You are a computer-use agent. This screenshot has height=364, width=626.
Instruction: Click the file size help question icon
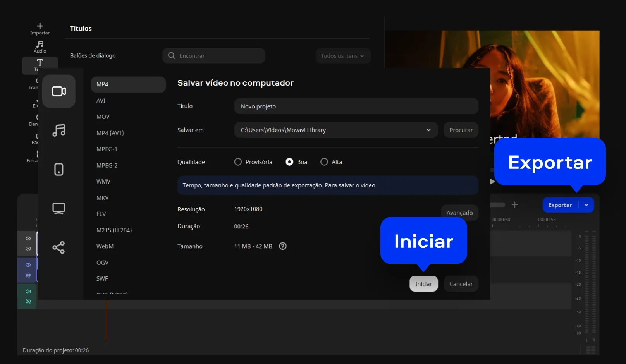pos(283,246)
